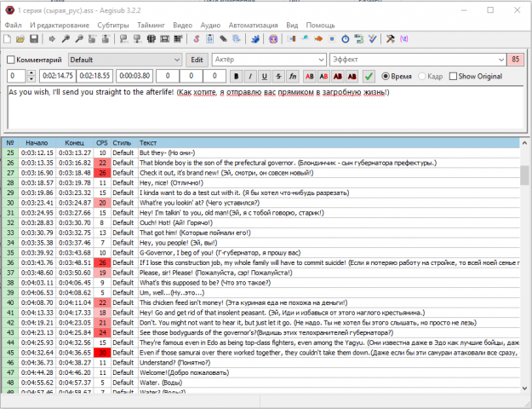Choose primary color AB button
Viewport: 532px width, 409px height.
coord(310,77)
